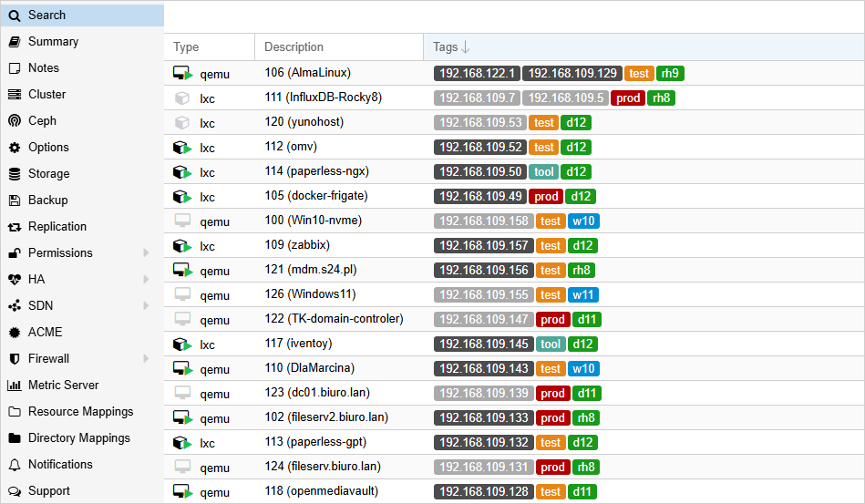This screenshot has height=504, width=865.
Task: Click the Metric Server chart icon
Action: 14,386
